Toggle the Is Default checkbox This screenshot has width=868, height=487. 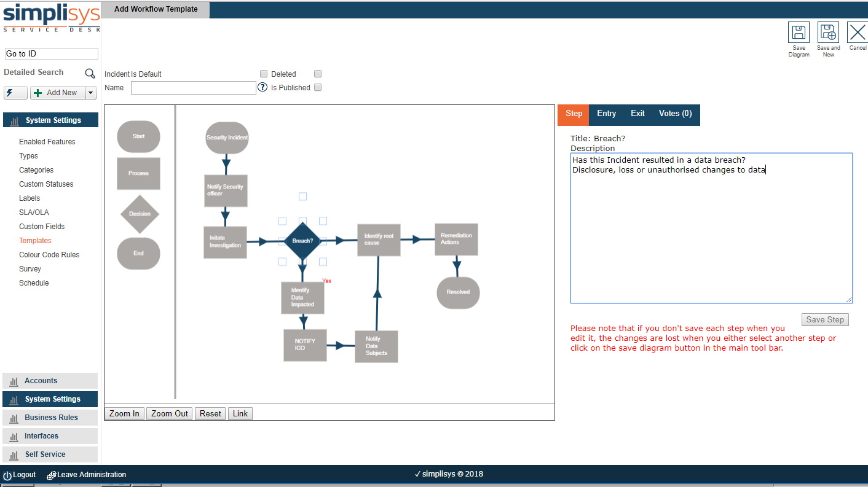264,74
